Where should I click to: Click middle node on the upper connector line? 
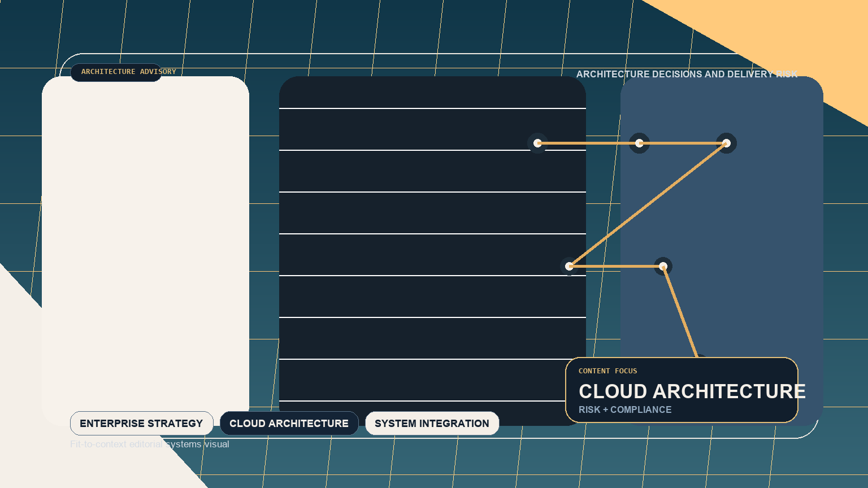pos(639,143)
